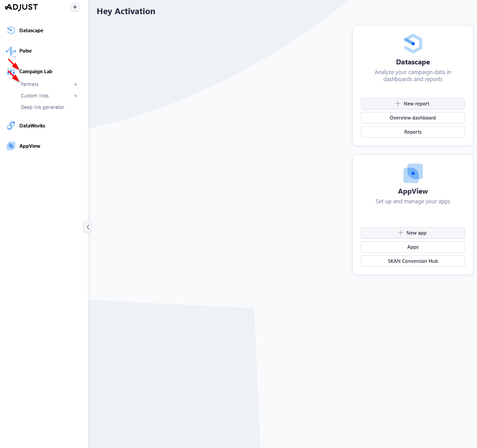The height and width of the screenshot is (448, 477).
Task: Go to Custom links under Campaign Lab
Action: [35, 96]
